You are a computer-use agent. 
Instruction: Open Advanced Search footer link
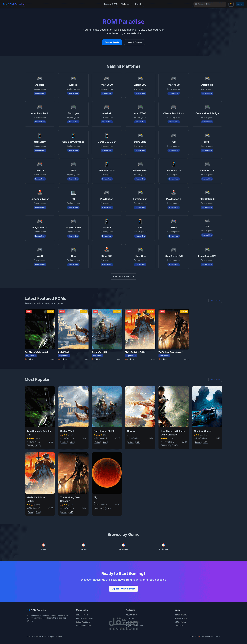pyautogui.click(x=84, y=626)
